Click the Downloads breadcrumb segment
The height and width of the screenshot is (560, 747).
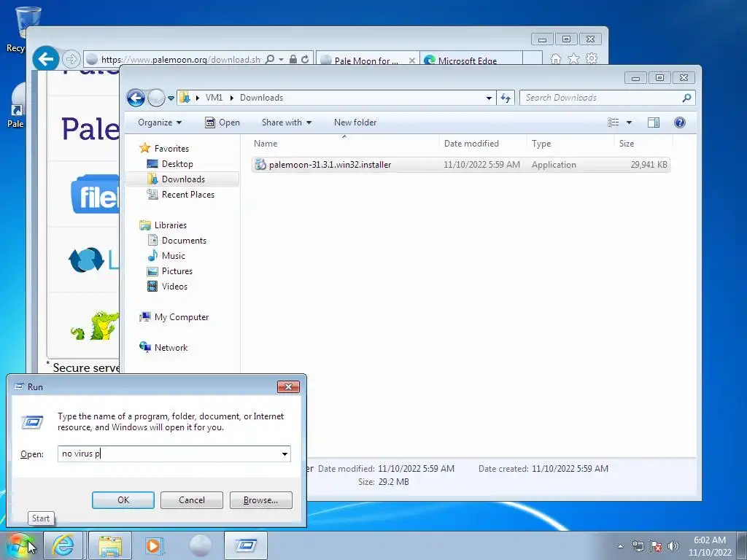coord(262,98)
